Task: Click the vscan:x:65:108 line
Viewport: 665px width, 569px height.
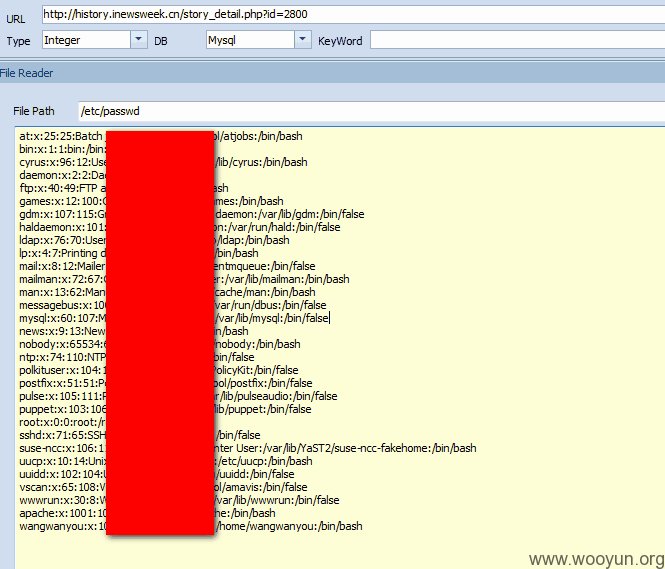Action: [163, 487]
